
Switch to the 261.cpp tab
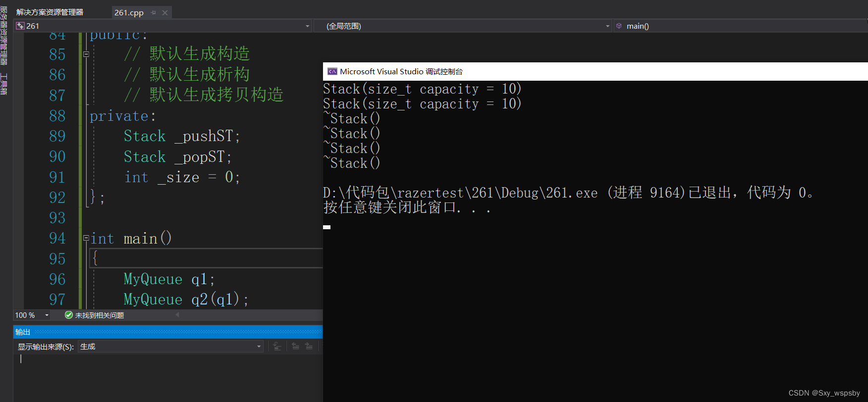click(129, 13)
